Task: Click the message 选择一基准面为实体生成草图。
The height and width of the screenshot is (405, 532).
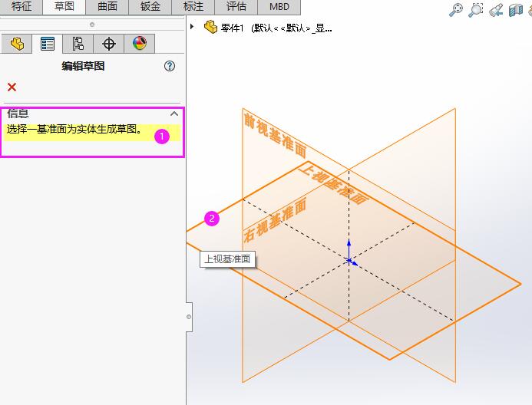Action: [x=74, y=129]
